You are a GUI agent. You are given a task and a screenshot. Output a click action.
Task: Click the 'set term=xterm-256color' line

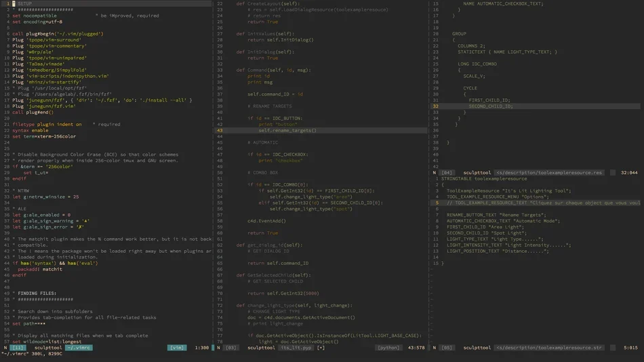(x=44, y=136)
